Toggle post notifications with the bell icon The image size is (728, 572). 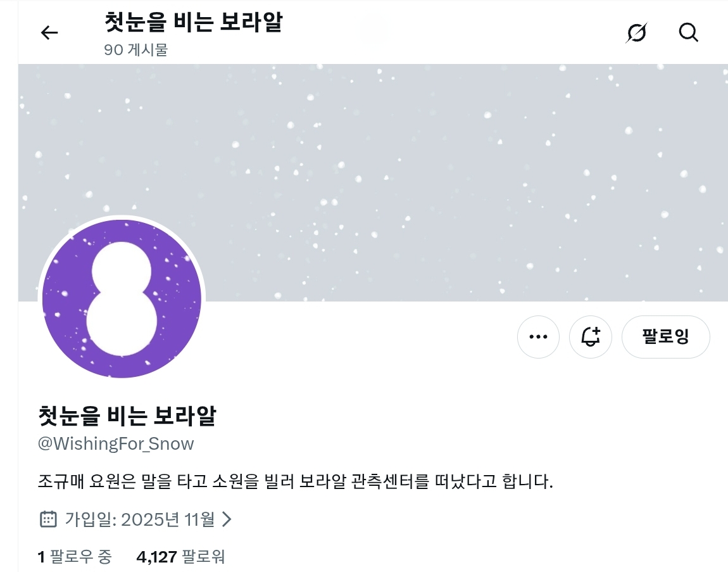(x=591, y=337)
